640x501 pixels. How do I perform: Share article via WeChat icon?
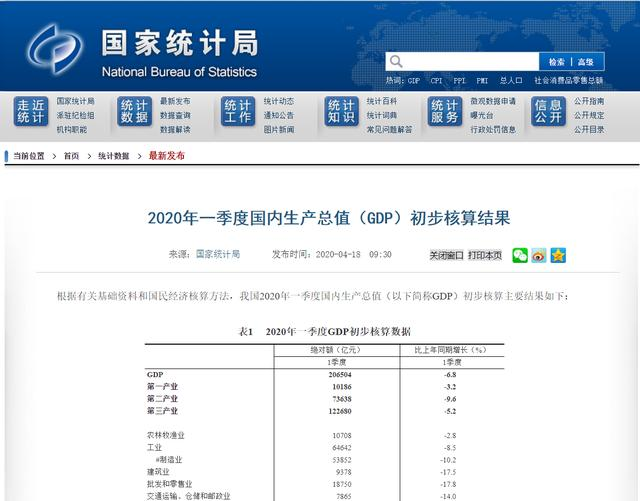[x=520, y=256]
